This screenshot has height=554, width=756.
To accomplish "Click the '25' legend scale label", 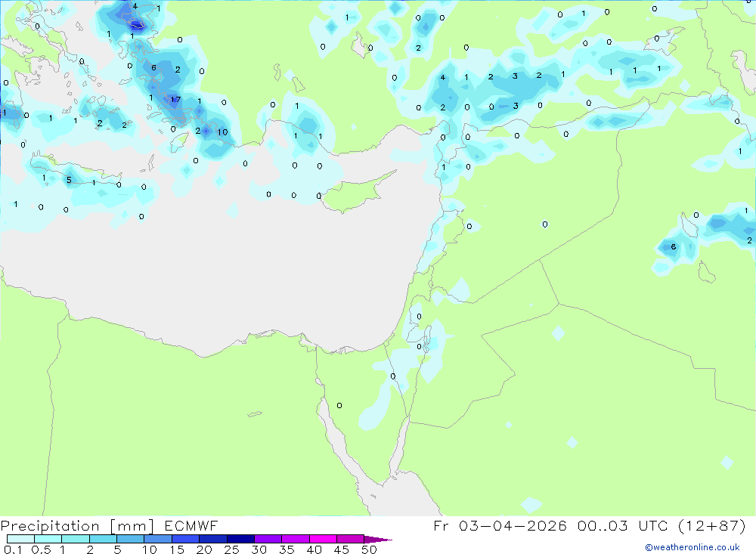I will pos(232,549).
